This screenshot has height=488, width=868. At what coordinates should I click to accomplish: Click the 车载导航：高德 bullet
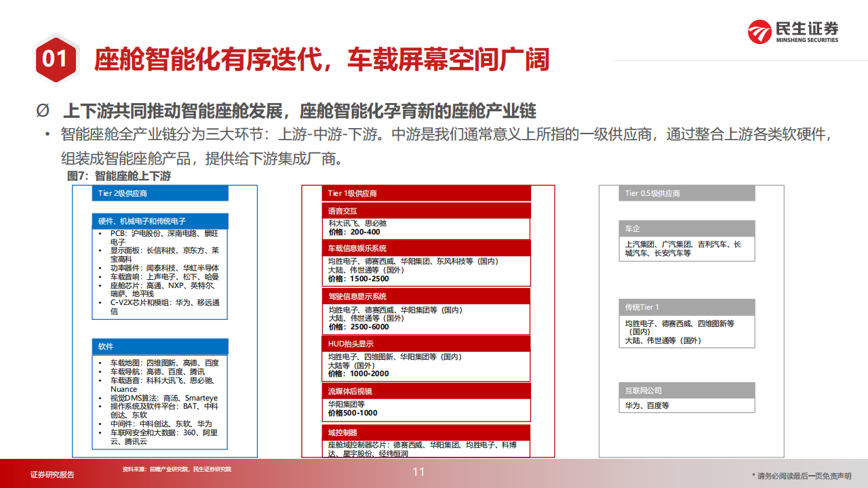tap(153, 371)
